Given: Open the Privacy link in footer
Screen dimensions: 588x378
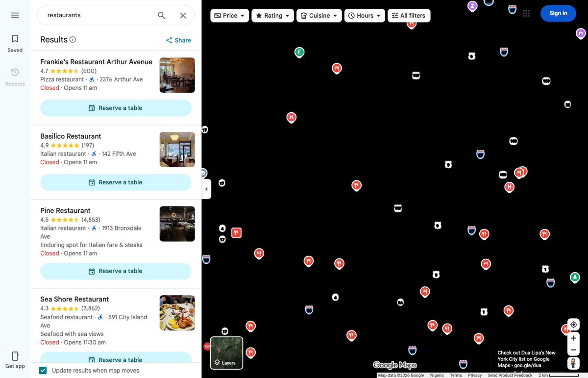Looking at the screenshot, I should (475, 375).
